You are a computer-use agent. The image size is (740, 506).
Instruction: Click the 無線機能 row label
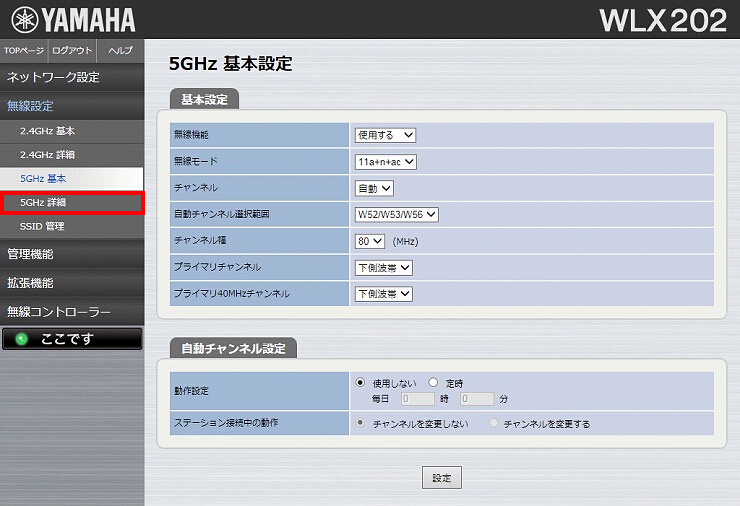click(x=191, y=135)
